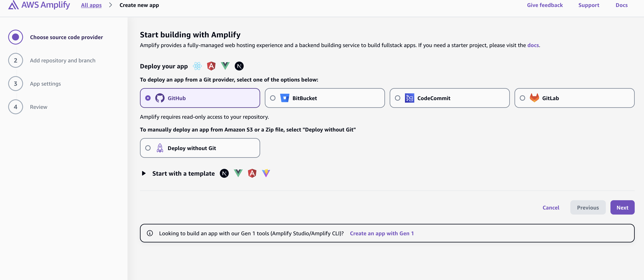The width and height of the screenshot is (644, 280).
Task: Go to step 4 Review
Action: pos(28,107)
